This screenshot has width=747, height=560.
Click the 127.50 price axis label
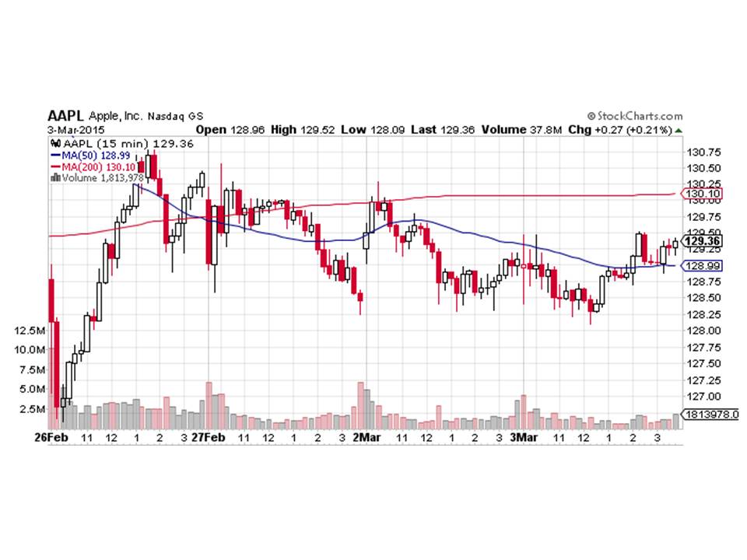(703, 364)
